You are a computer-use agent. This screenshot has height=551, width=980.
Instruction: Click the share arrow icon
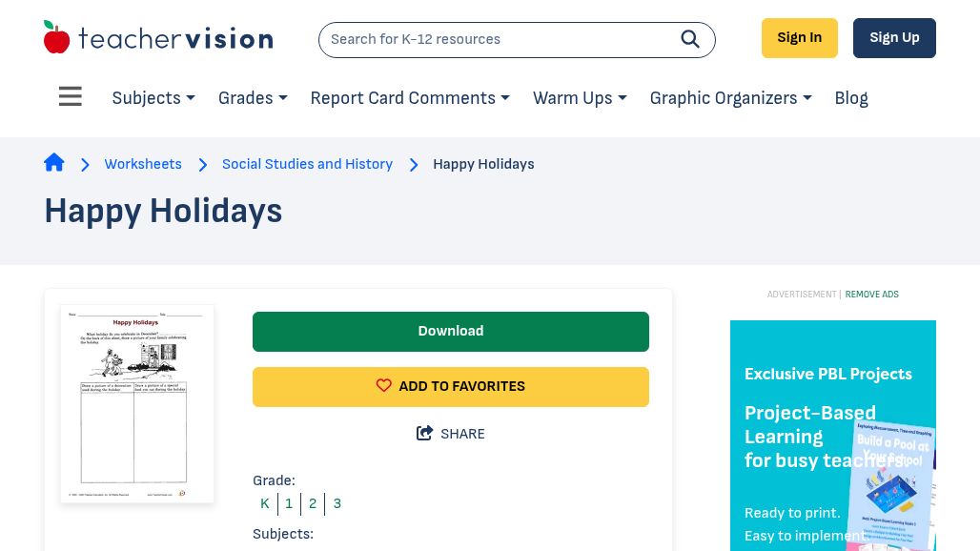point(425,434)
